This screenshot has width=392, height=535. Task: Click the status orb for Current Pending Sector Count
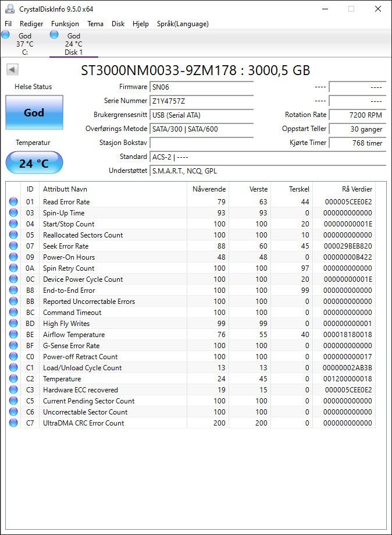click(13, 401)
